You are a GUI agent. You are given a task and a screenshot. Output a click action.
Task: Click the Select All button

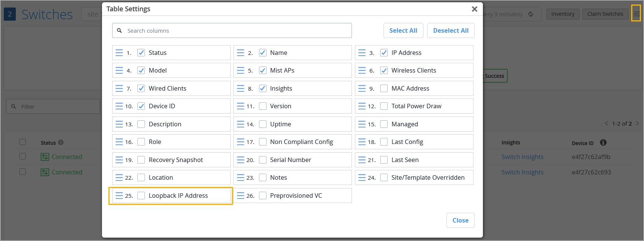point(403,30)
